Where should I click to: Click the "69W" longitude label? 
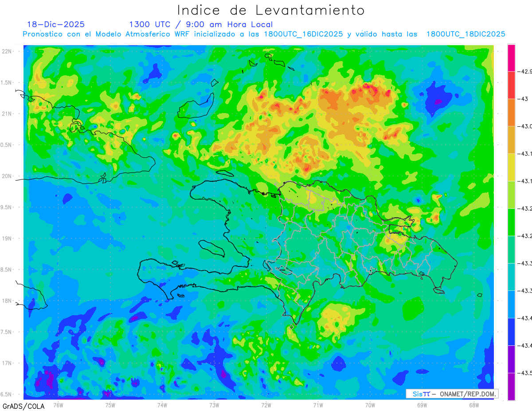422,405
